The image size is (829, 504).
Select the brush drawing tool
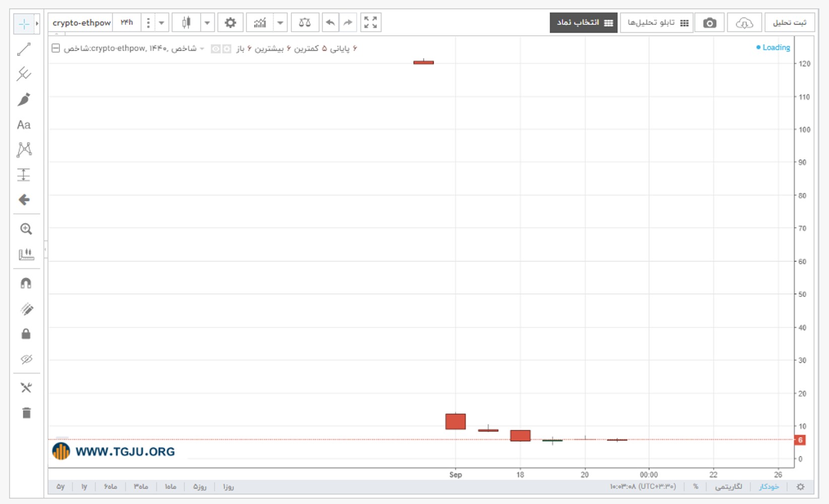pos(24,99)
